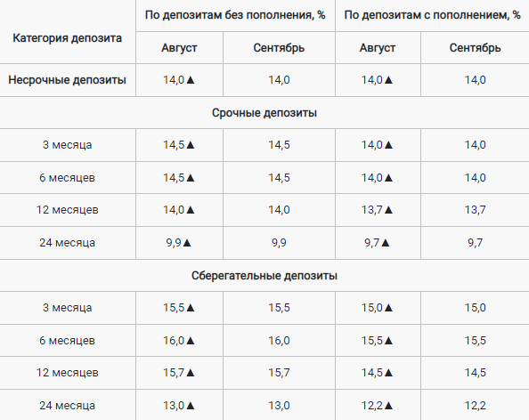Click the up-arrow beside 13,7
Viewport: 529px width, 420px height.
pyautogui.click(x=388, y=210)
